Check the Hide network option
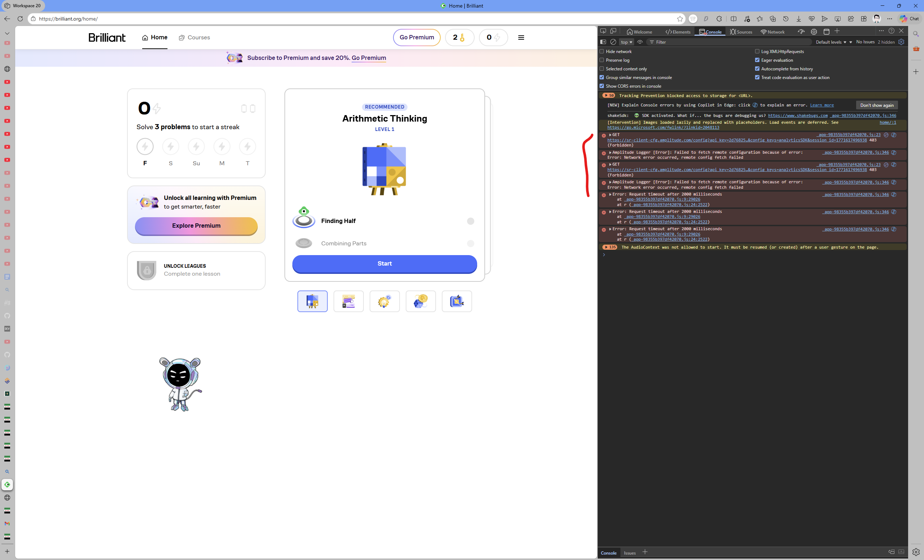 [x=602, y=51]
